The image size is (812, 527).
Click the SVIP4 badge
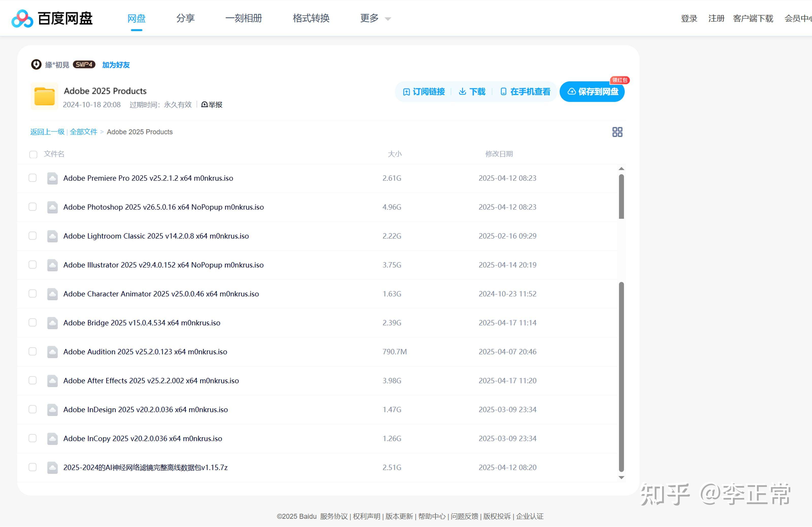[x=84, y=64]
